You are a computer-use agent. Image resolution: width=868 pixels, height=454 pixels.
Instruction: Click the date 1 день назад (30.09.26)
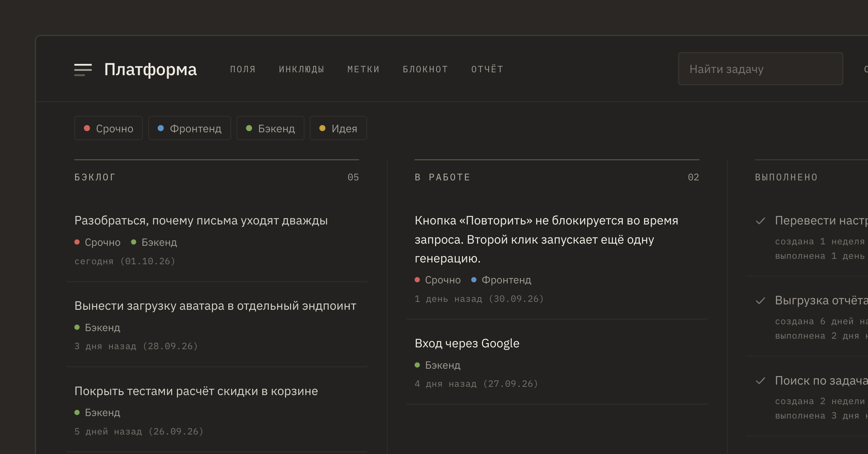(479, 299)
